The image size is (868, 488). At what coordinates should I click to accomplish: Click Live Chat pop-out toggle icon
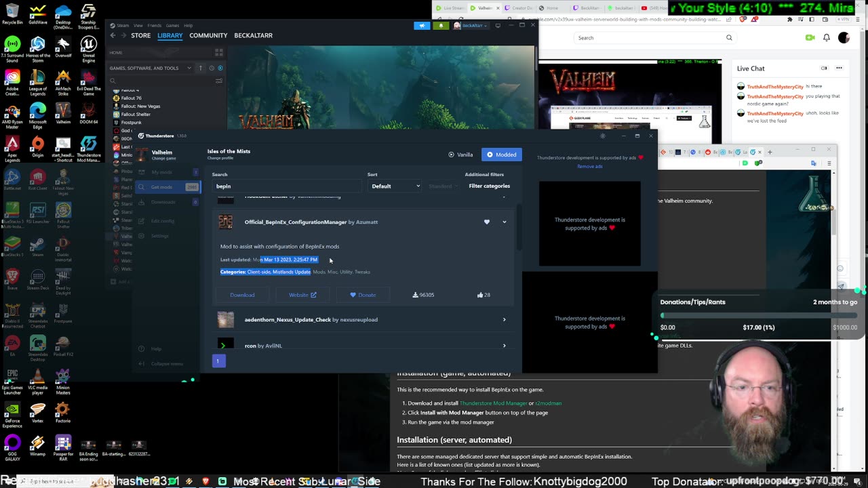(x=824, y=68)
